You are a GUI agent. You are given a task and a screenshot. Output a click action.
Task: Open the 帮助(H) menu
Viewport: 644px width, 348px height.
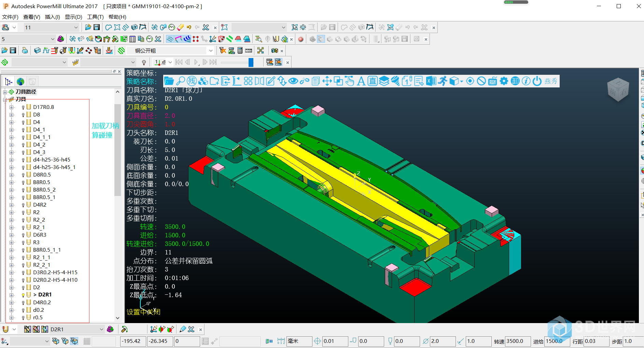[117, 17]
